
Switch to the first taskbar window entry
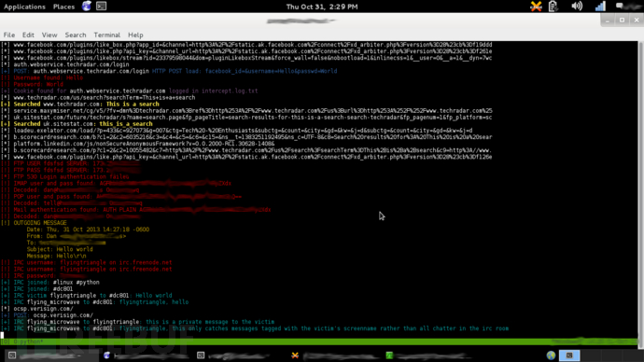(49, 355)
